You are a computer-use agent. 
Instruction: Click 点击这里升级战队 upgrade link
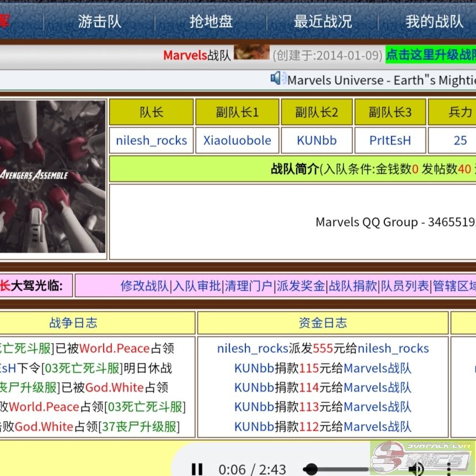(x=430, y=55)
